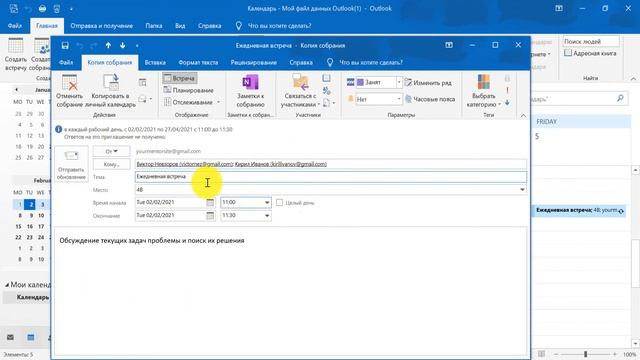Expand Location (Место) field dropdown
640x360 pixels.
(522, 190)
